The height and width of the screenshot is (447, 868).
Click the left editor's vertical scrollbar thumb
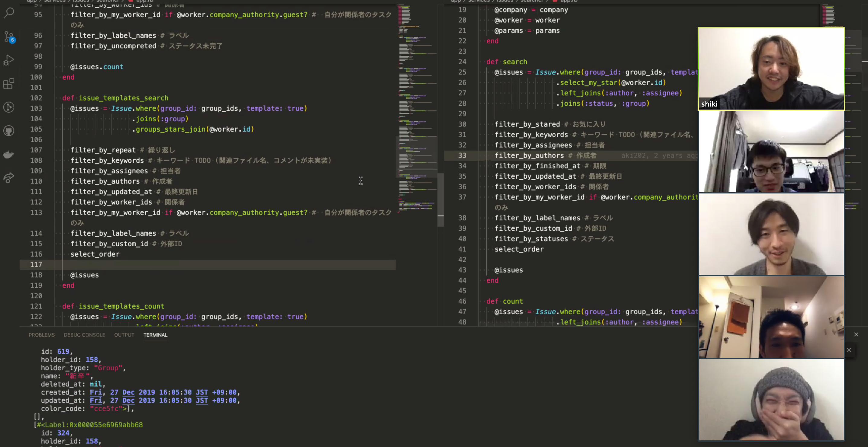pyautogui.click(x=440, y=200)
